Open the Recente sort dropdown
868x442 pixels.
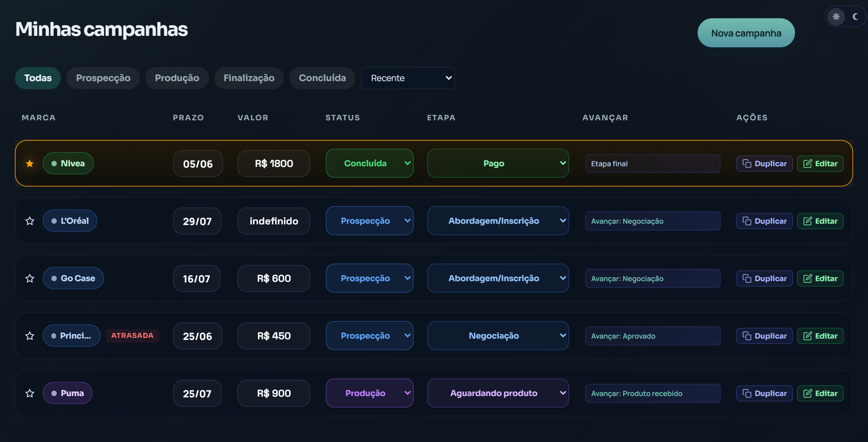(408, 78)
